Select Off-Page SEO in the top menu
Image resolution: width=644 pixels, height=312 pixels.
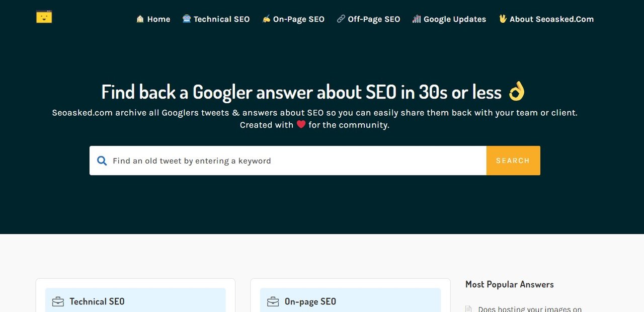coord(368,19)
